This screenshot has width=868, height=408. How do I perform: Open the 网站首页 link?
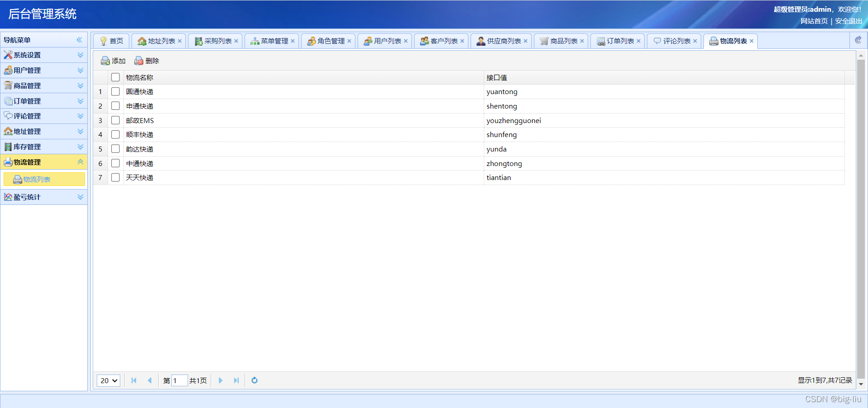tap(814, 21)
